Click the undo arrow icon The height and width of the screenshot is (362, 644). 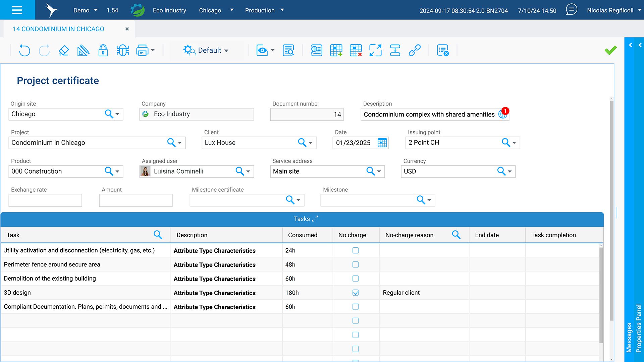tap(24, 51)
